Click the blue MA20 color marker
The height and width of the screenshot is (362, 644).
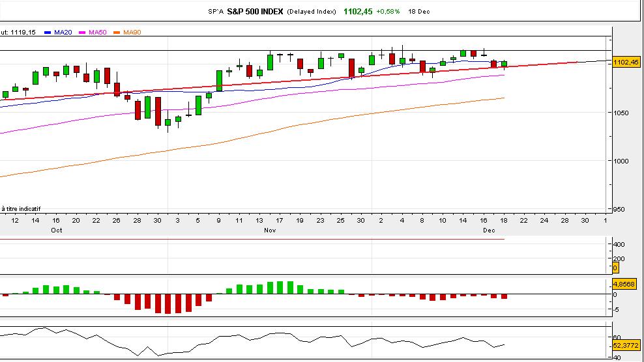tap(47, 33)
